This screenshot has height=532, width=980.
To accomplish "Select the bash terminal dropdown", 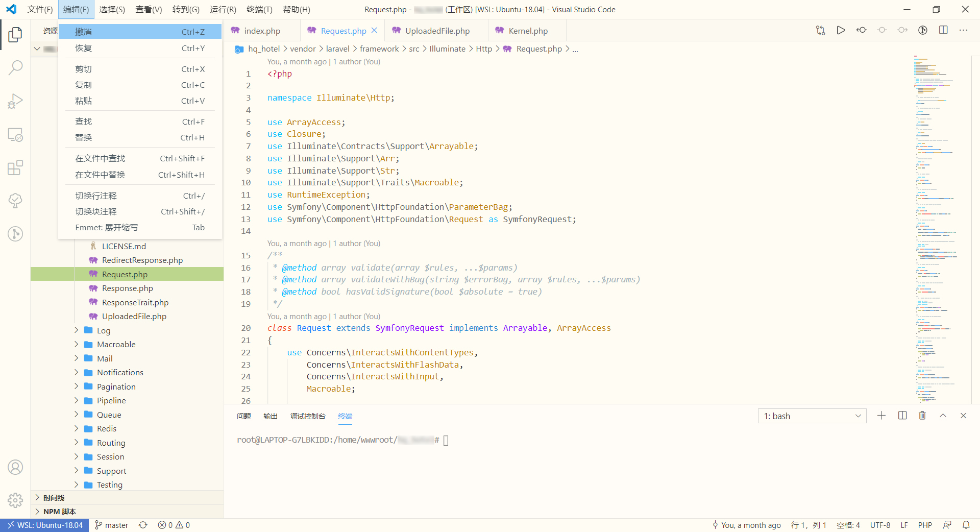I will tap(812, 416).
